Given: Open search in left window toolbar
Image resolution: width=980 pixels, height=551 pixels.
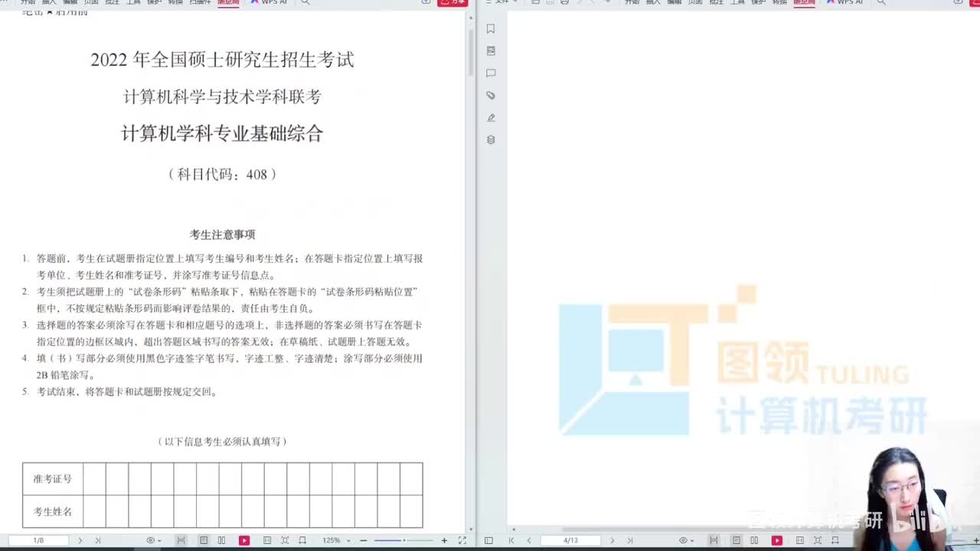Looking at the screenshot, I should point(305,2).
